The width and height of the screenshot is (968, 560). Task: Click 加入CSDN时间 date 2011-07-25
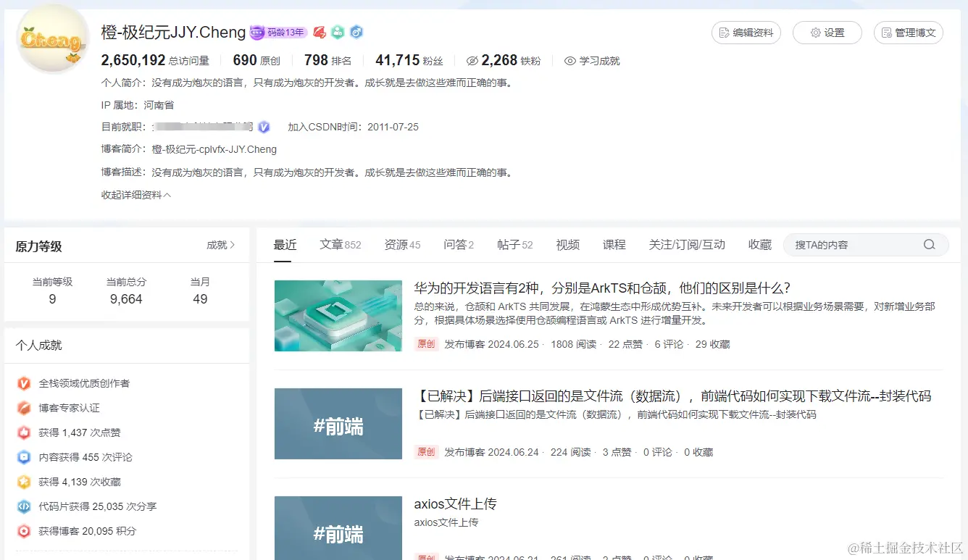pyautogui.click(x=393, y=127)
